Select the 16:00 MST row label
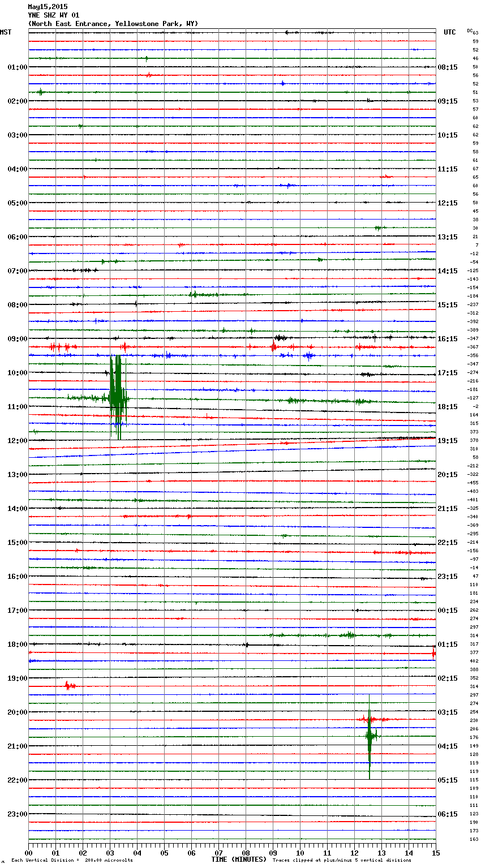This screenshot has height=868, width=481. pyautogui.click(x=18, y=577)
